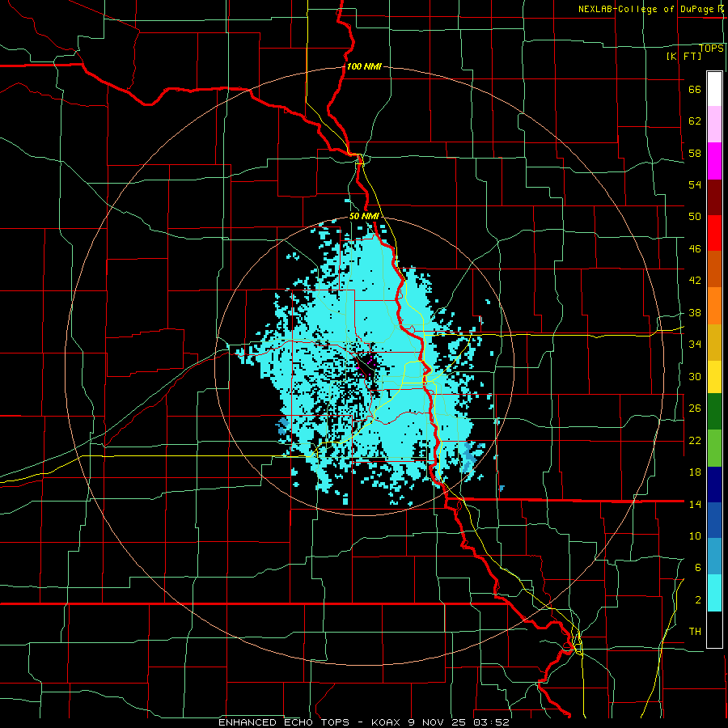728x728 pixels.
Task: Pick the burnt orange legend swatch
Action: click(714, 269)
